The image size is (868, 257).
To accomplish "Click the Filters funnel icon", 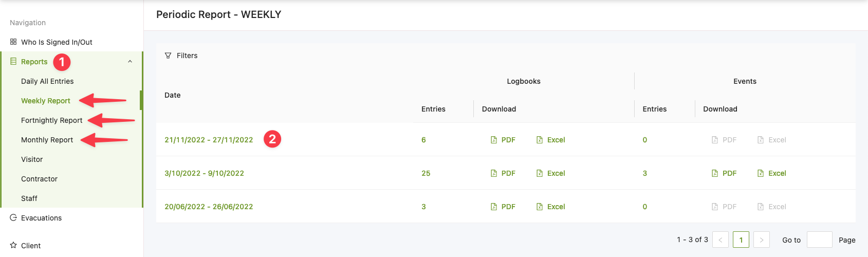I will 168,56.
